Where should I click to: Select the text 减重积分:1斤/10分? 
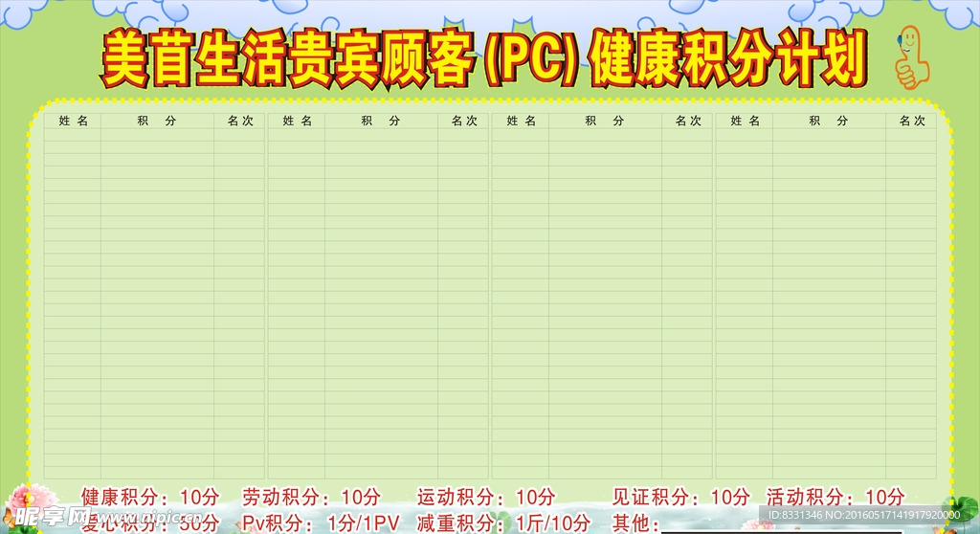[x=503, y=523]
